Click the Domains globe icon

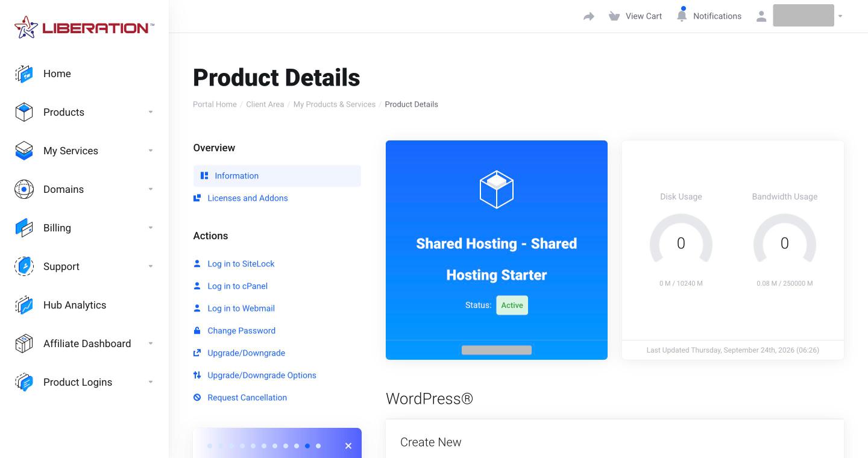pos(24,189)
